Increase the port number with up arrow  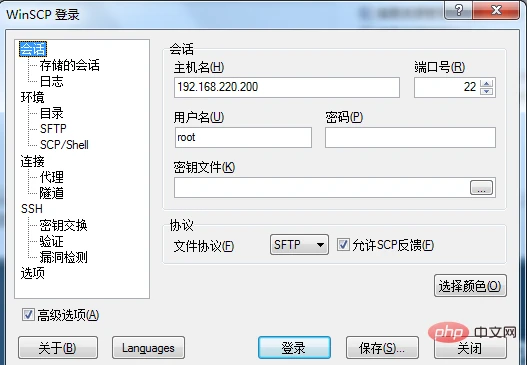click(486, 83)
